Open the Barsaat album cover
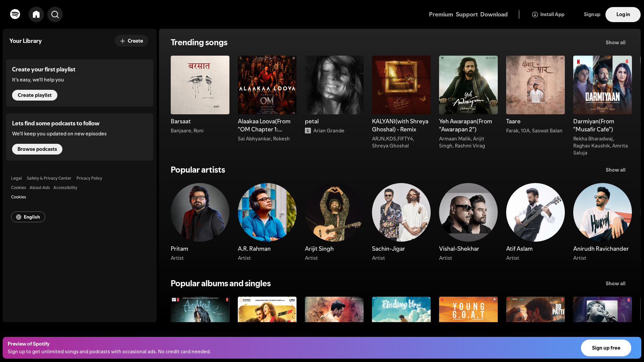 (200, 85)
